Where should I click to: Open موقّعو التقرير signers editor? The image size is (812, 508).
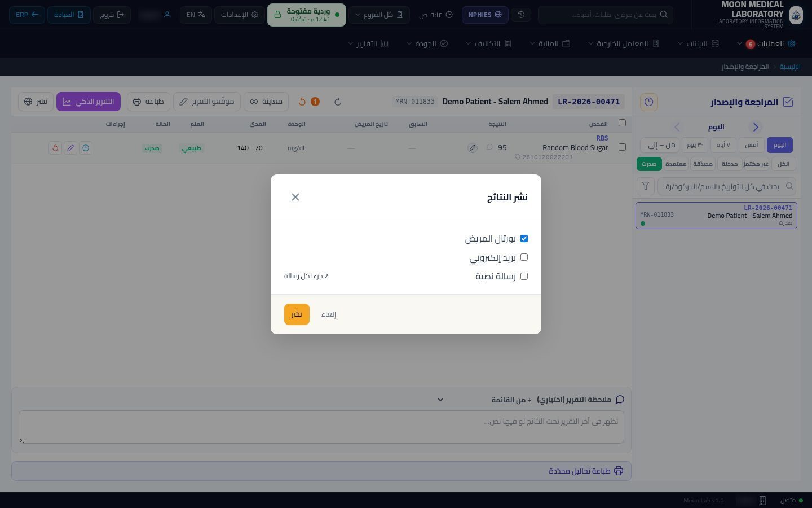point(207,102)
